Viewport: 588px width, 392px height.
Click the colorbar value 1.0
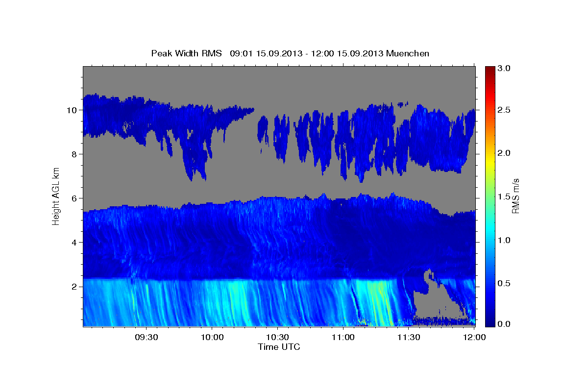point(504,240)
